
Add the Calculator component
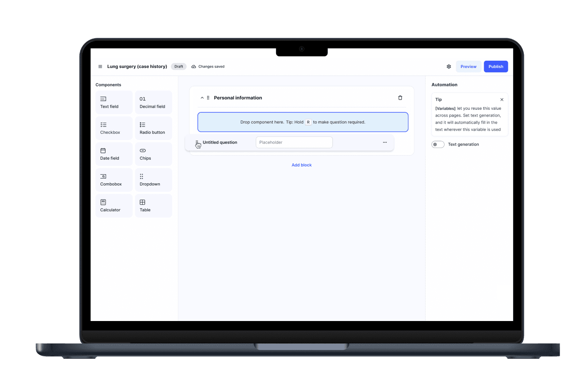pyautogui.click(x=114, y=206)
